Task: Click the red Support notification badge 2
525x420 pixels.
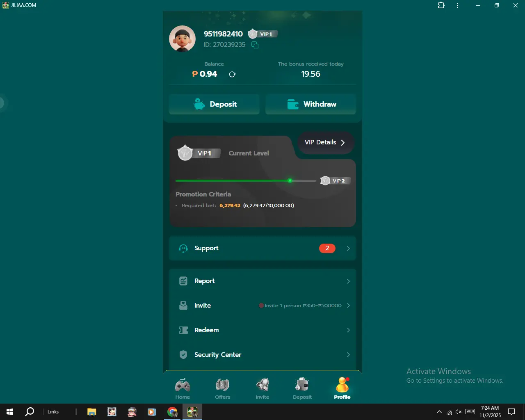Action: coord(327,248)
